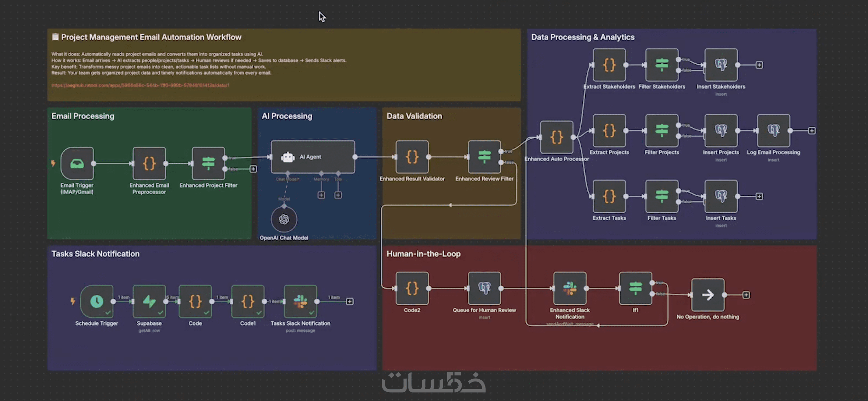Click the AI Agent node
The height and width of the screenshot is (401, 868).
(x=313, y=157)
